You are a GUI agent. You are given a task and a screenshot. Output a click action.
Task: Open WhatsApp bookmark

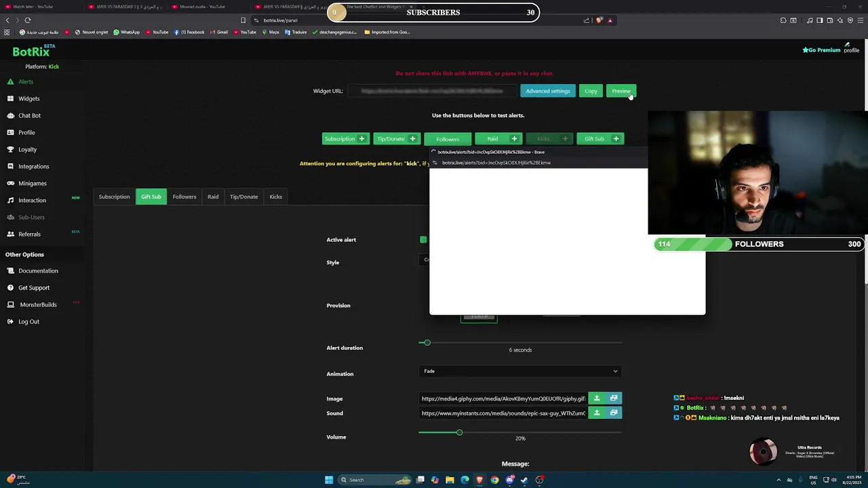tap(127, 32)
